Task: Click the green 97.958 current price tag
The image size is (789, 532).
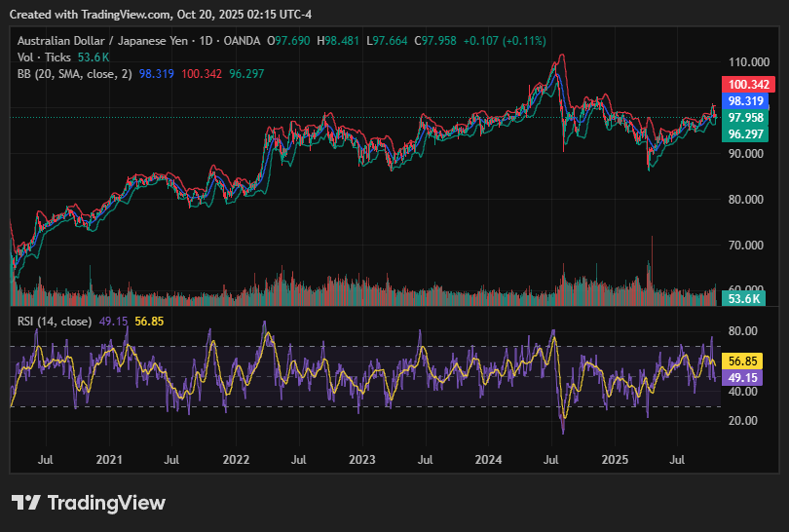Action: pyautogui.click(x=745, y=117)
